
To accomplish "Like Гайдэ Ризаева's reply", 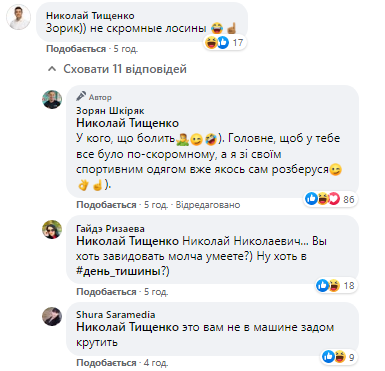I will point(106,292).
